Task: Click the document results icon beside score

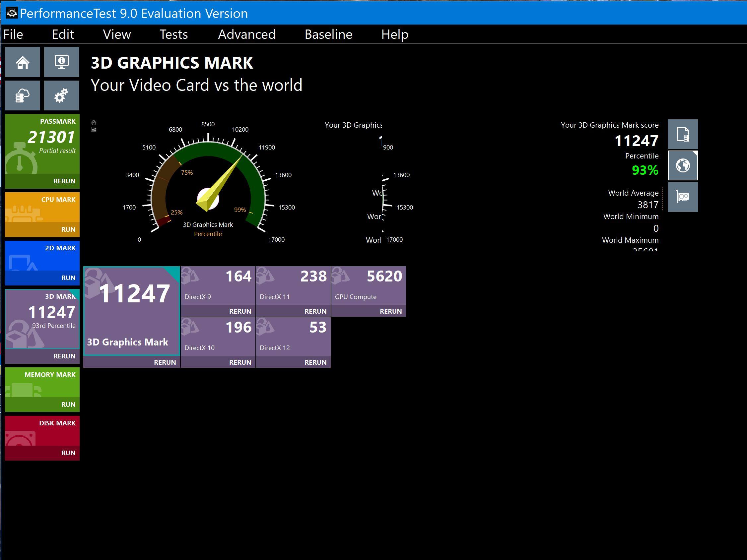Action: tap(683, 134)
